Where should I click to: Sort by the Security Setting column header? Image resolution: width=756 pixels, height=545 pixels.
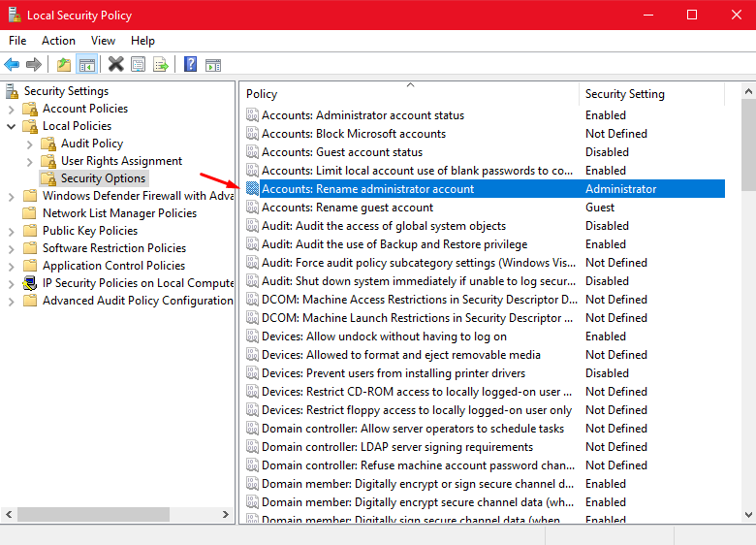click(651, 93)
